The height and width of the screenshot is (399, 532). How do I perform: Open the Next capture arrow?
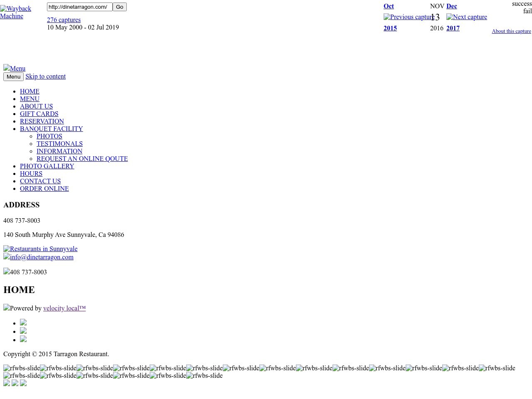(x=466, y=17)
